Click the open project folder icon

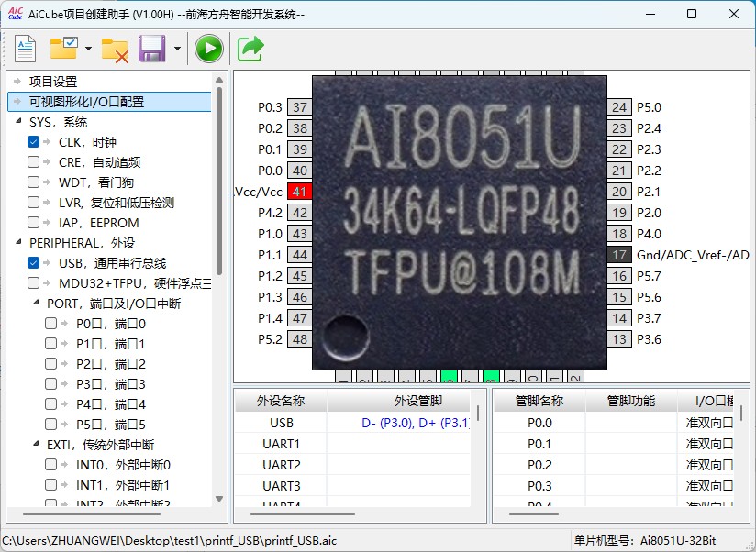point(65,49)
